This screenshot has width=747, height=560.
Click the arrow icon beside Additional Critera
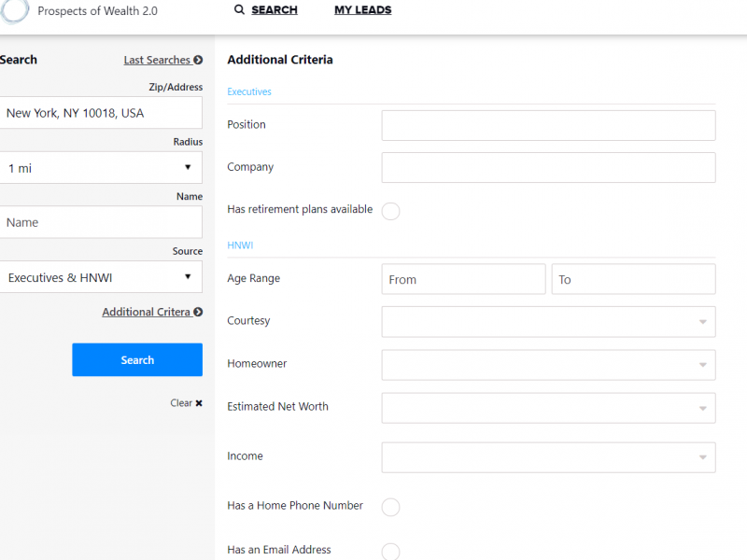(x=198, y=312)
